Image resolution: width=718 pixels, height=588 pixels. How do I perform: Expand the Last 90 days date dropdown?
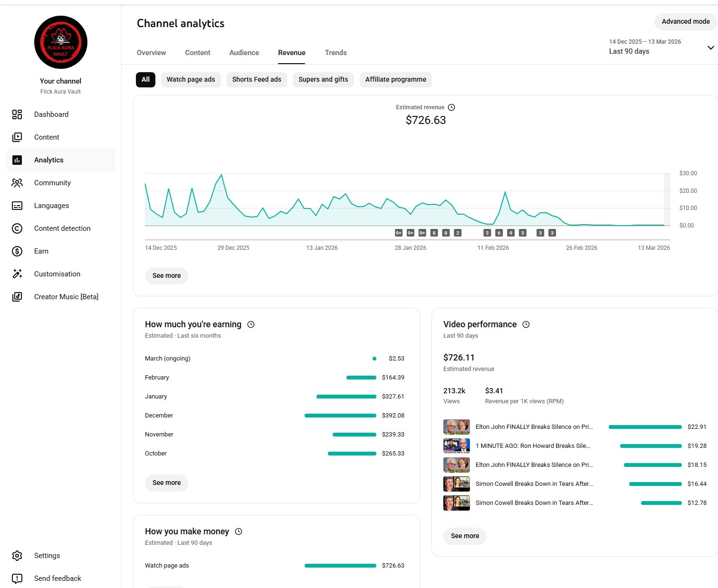tap(710, 47)
